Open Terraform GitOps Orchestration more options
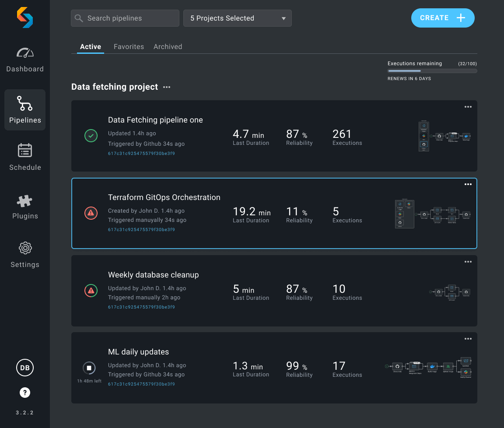Viewport: 504px width, 428px height. tap(468, 185)
